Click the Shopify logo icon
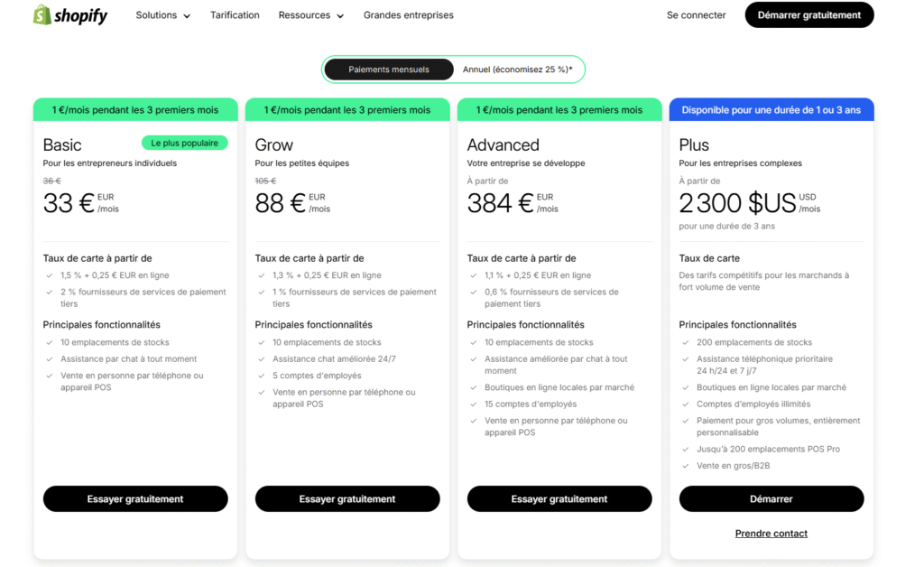Image resolution: width=924 pixels, height=567 pixels. (x=42, y=15)
